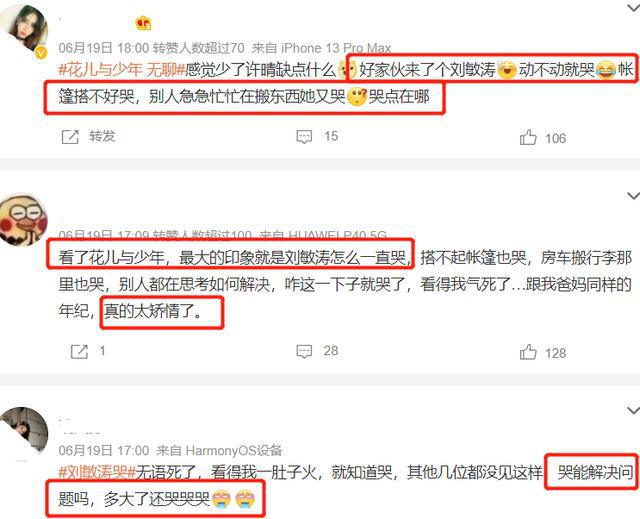The image size is (640, 519).
Task: Click repost icon on second post
Action: tap(79, 351)
